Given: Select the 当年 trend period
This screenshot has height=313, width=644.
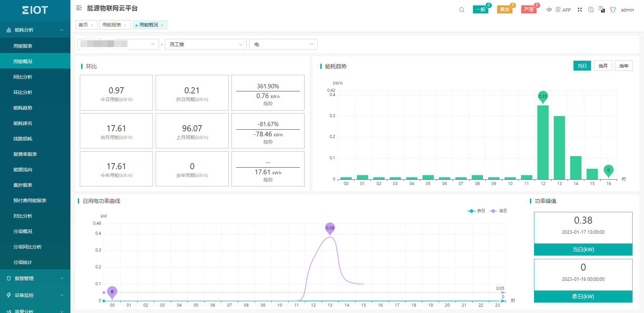Looking at the screenshot, I should tap(624, 66).
